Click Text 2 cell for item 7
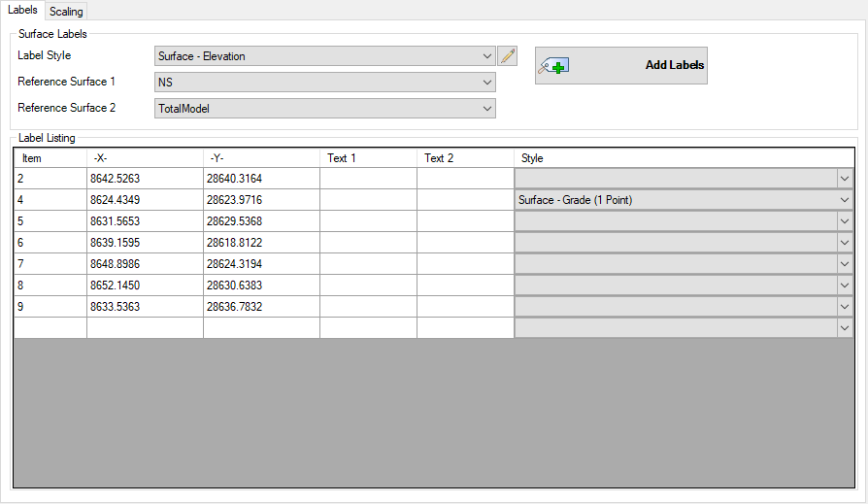The width and height of the screenshot is (868, 504). [x=465, y=264]
